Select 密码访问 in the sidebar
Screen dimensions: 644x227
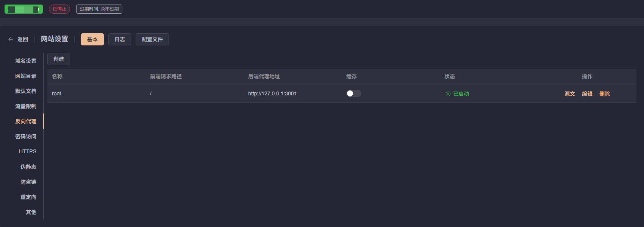tap(26, 137)
